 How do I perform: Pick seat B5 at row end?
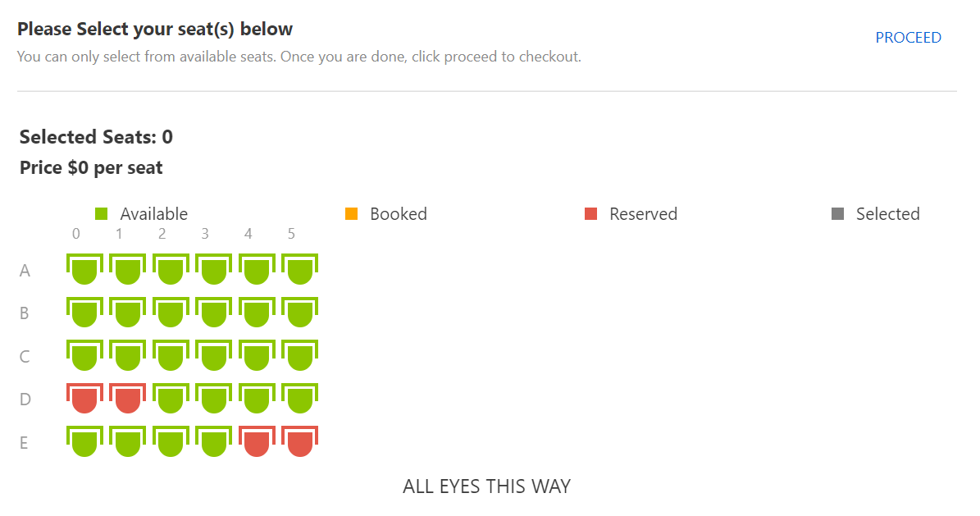pyautogui.click(x=299, y=313)
